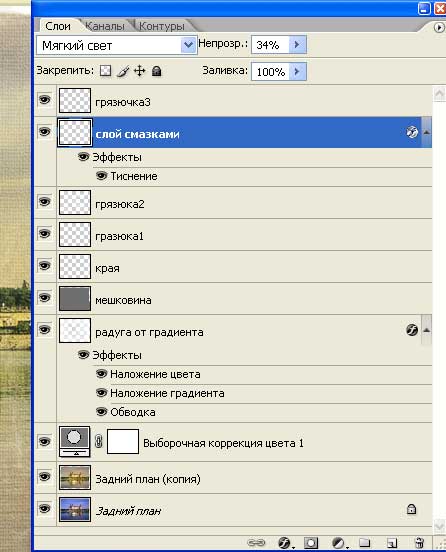This screenshot has height=552, width=446.
Task: Collapse effects of радуга от градиента layer
Action: click(x=426, y=330)
